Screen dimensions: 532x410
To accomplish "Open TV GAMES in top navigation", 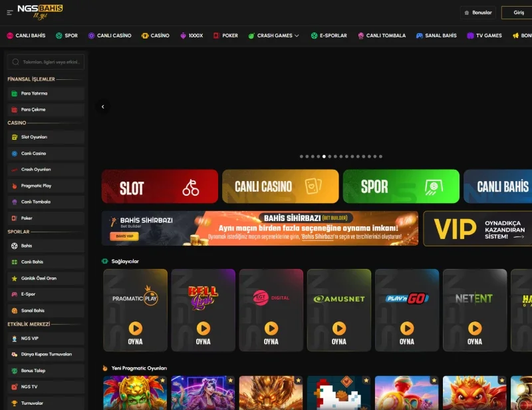I will [x=484, y=35].
